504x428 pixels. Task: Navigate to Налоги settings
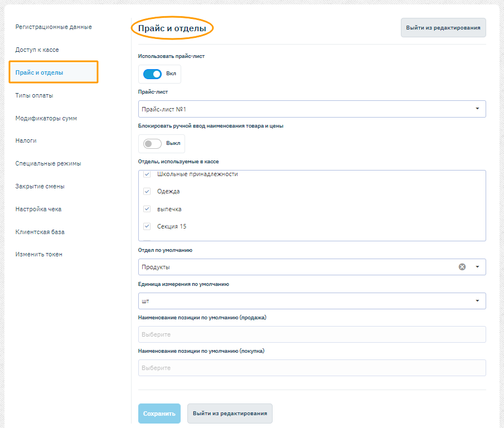tap(26, 141)
